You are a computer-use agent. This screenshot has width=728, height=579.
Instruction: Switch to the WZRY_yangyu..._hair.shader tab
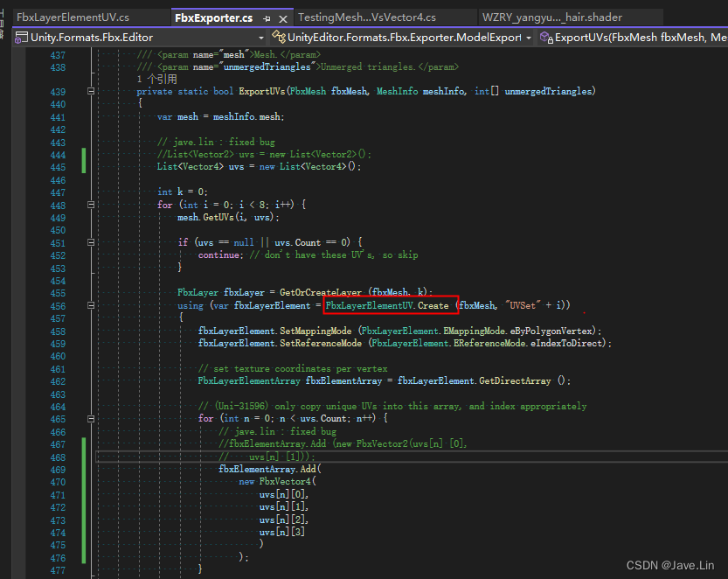(552, 17)
